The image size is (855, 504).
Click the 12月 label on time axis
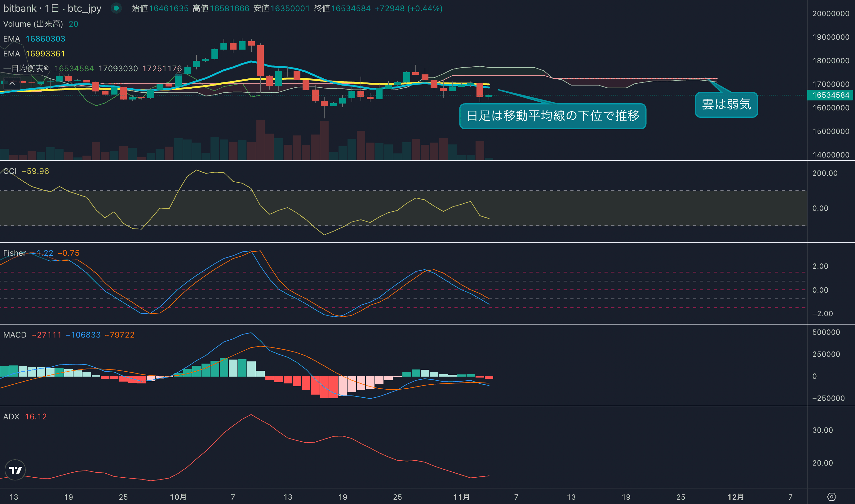(x=735, y=497)
